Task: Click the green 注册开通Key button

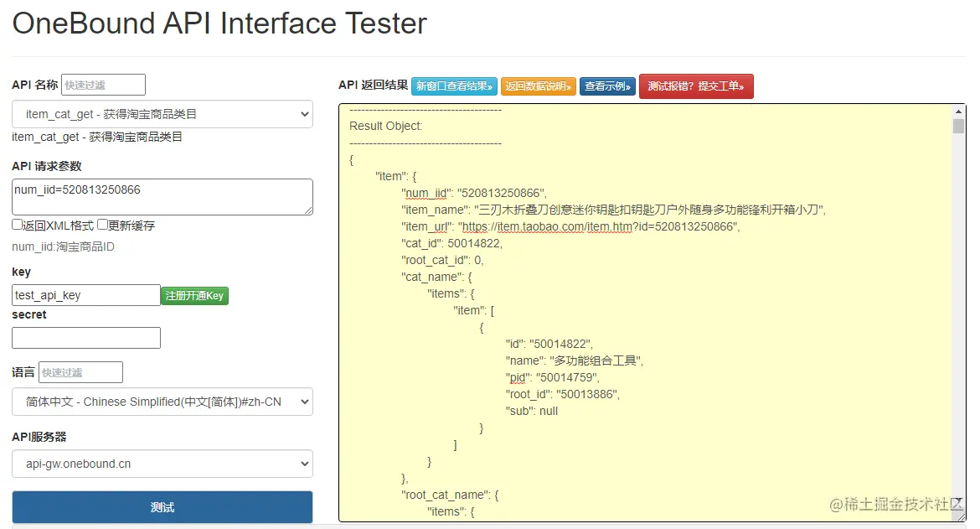Action: (x=195, y=296)
